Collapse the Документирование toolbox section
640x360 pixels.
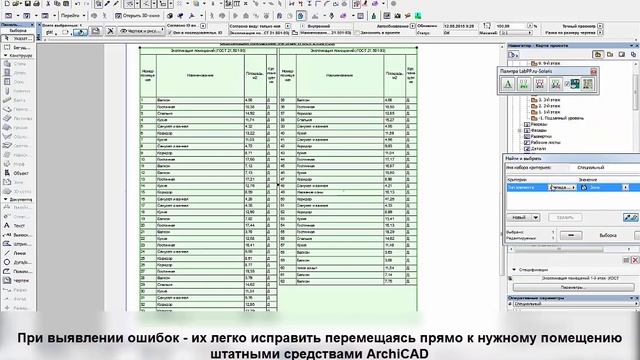click(x=5, y=200)
